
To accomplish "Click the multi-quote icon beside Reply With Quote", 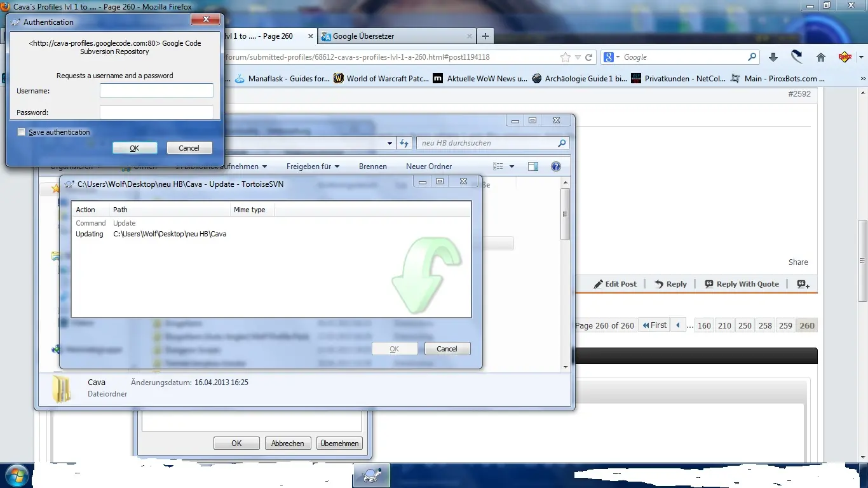I will [x=803, y=284].
